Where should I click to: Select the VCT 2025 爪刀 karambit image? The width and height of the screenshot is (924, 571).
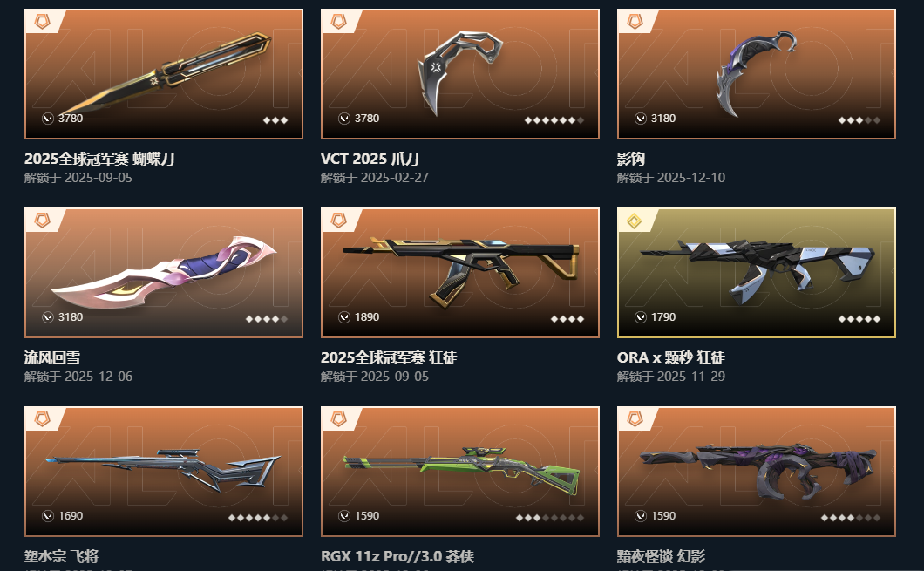click(x=460, y=71)
